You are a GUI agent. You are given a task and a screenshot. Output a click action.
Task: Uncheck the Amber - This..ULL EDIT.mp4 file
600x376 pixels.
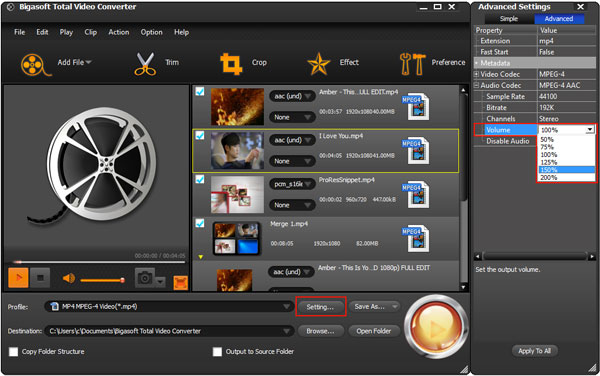200,91
